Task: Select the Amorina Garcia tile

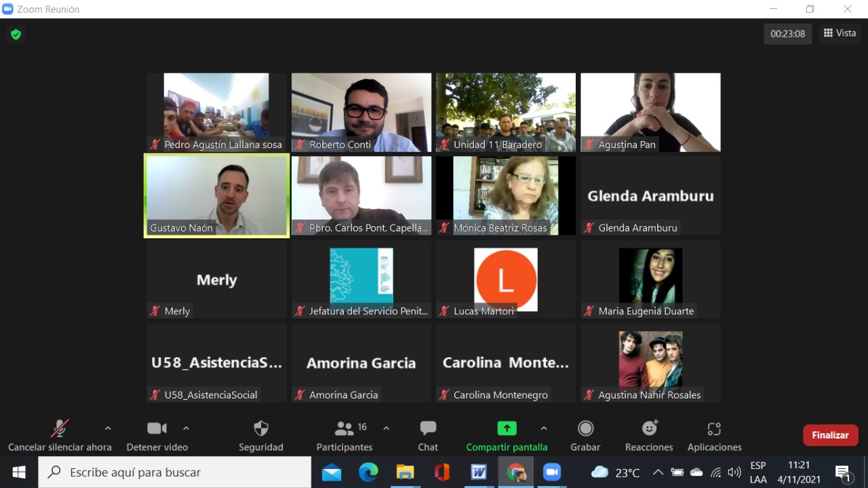Action: (361, 362)
